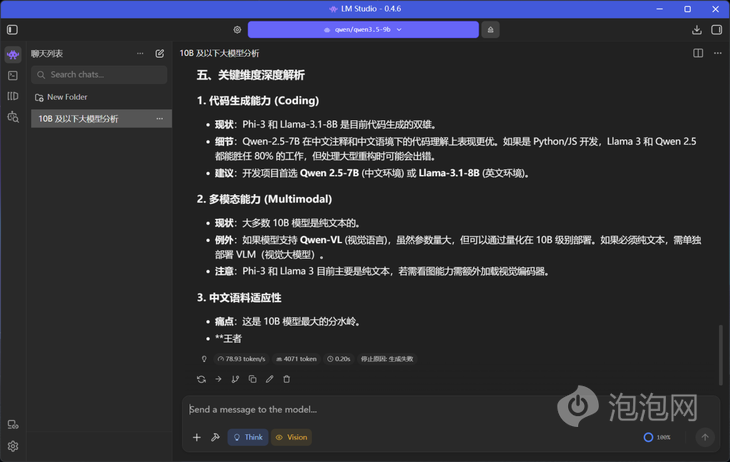This screenshot has width=730, height=462.
Task: Toggle the Vision capability button
Action: click(291, 437)
